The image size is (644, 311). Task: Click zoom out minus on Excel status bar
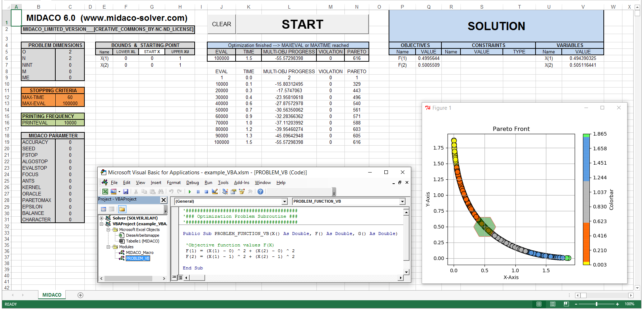tap(576, 304)
